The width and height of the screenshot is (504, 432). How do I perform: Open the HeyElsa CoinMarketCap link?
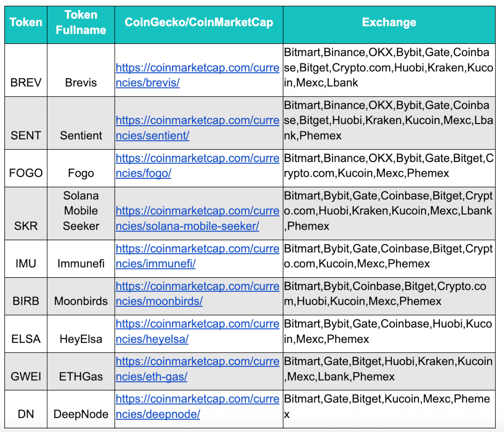[197, 324]
